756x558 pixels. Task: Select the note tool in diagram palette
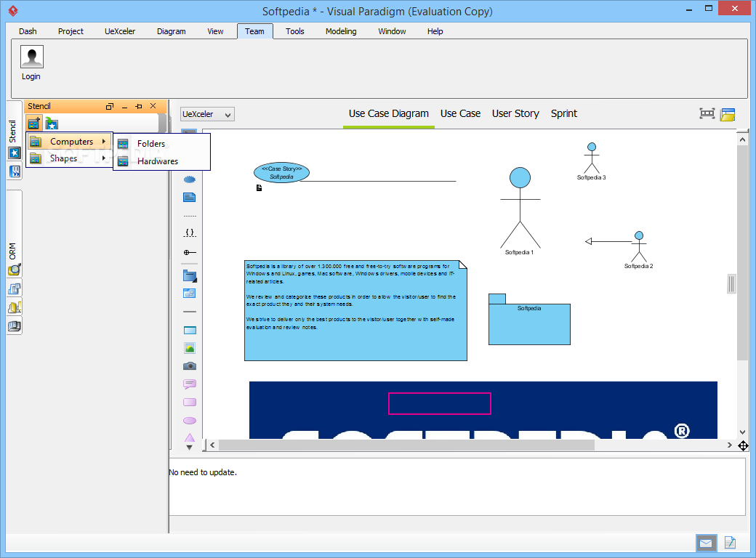point(190,197)
